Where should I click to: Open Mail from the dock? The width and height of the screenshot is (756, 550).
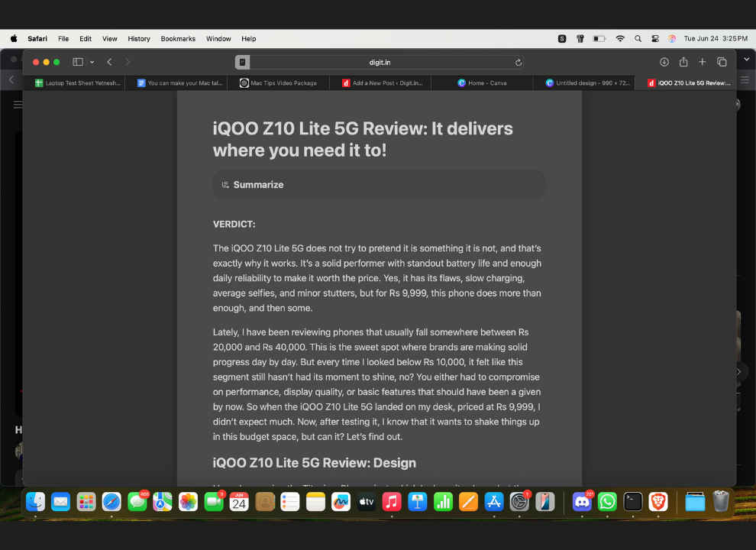[61, 502]
